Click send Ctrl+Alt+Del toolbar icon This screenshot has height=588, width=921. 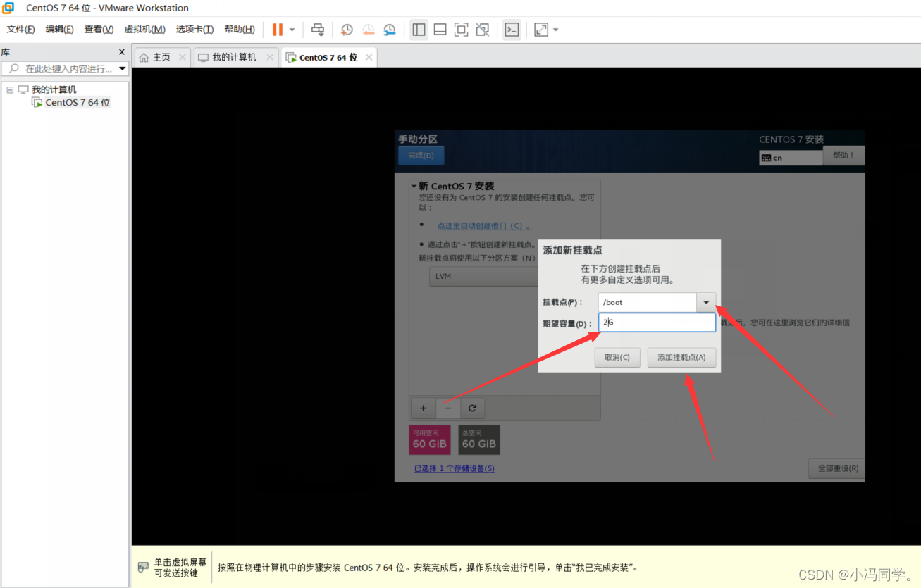tap(318, 30)
